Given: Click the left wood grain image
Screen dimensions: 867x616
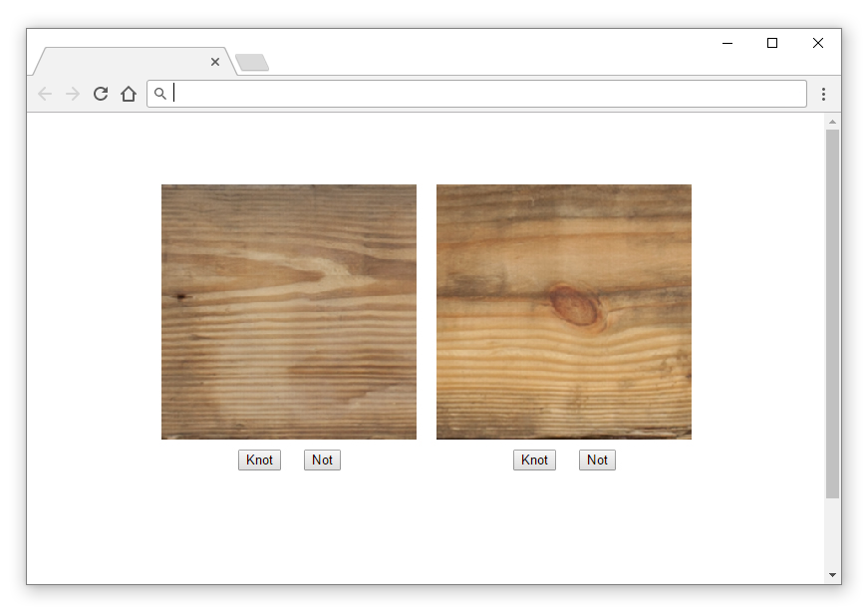Looking at the screenshot, I should [x=289, y=312].
